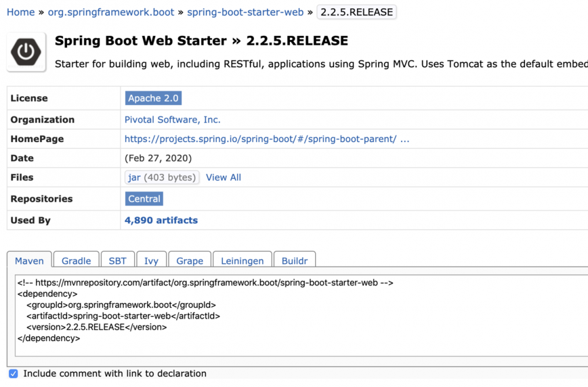Open the Ivy tab

click(151, 260)
